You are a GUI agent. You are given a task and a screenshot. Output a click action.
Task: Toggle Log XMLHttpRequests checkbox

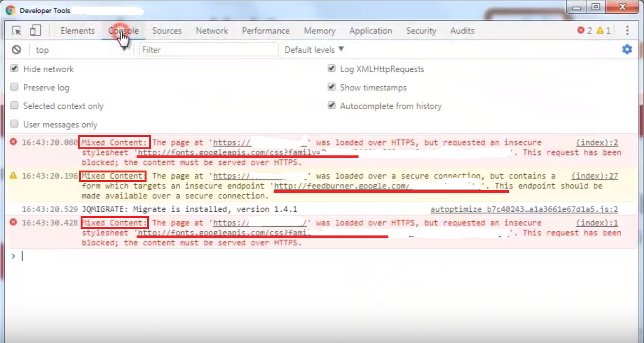coord(331,69)
